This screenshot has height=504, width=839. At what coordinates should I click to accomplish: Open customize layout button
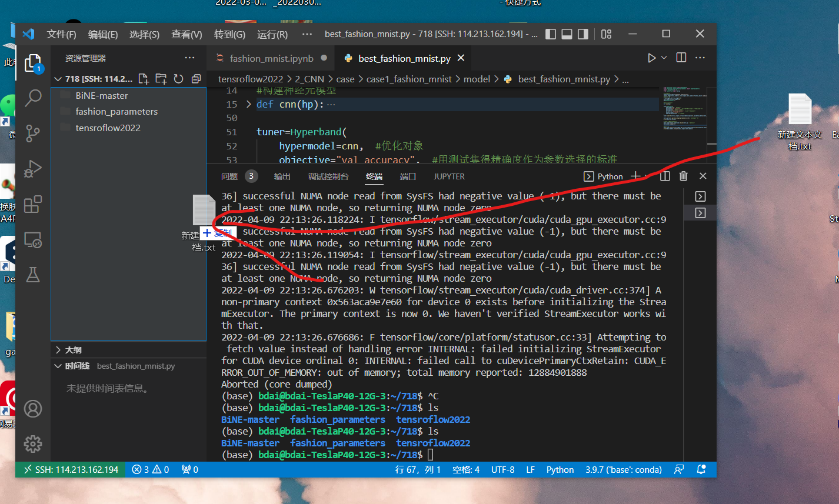(607, 34)
